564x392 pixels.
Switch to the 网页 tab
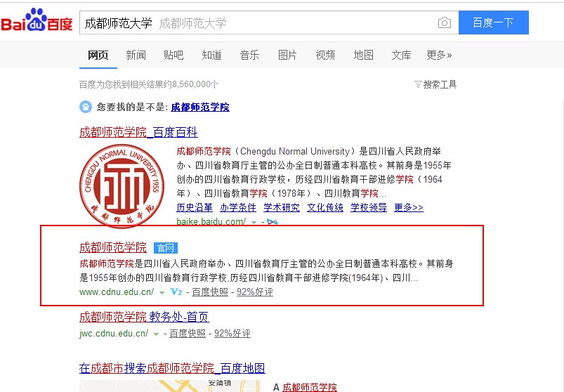tap(98, 55)
